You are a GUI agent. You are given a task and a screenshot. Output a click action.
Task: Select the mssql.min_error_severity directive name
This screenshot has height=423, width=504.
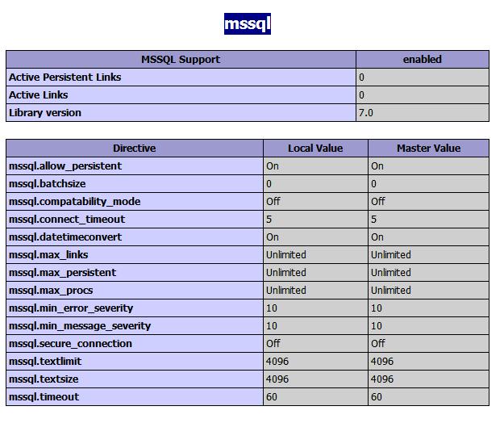pos(71,308)
